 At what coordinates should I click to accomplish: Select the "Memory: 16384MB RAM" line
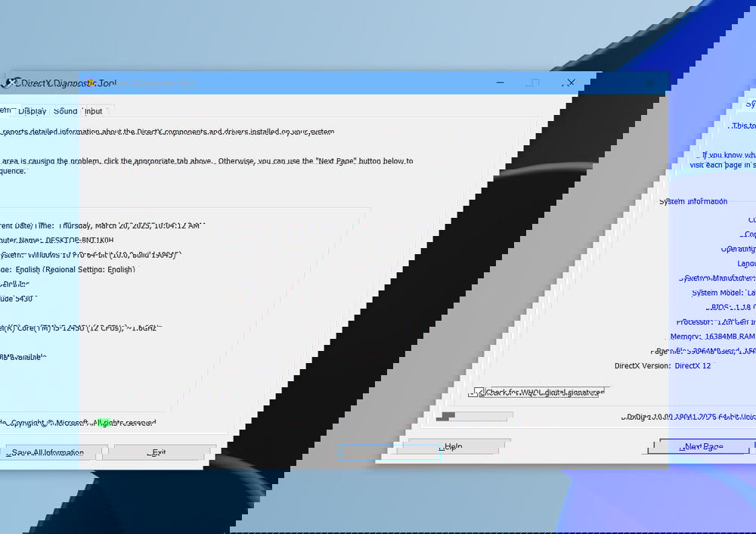tap(713, 337)
